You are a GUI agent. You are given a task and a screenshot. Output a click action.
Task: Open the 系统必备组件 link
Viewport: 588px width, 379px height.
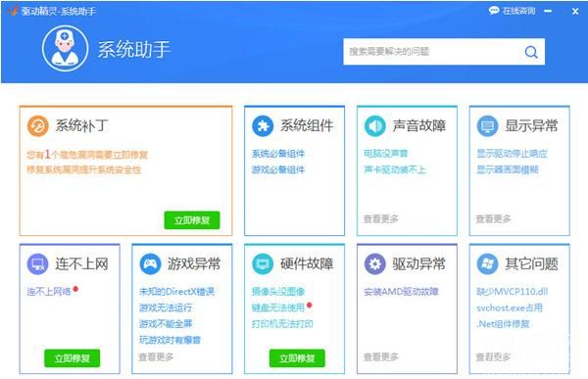pos(278,154)
